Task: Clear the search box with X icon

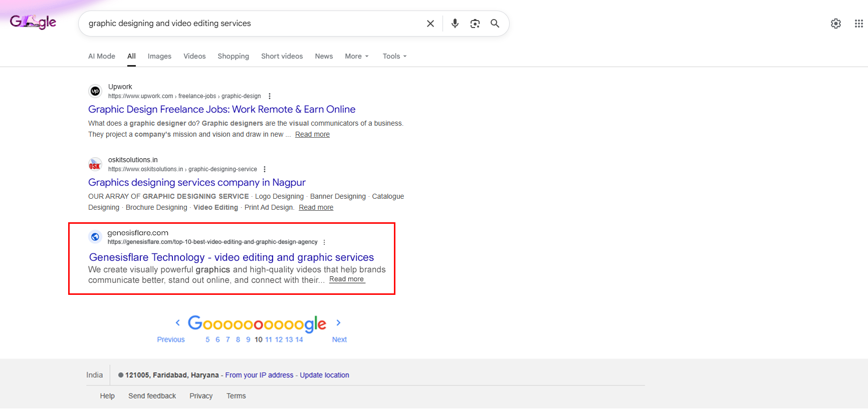Action: [x=430, y=24]
